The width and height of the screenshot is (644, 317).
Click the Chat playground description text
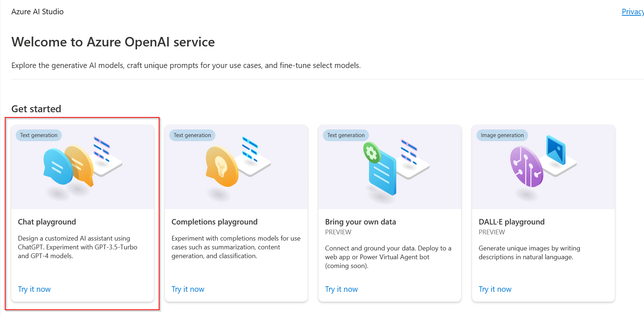pos(78,247)
